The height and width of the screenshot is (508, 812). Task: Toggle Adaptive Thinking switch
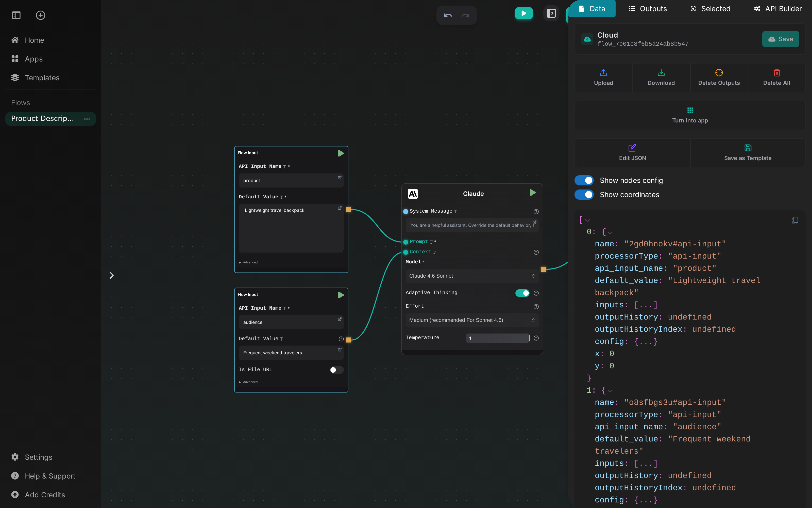(x=522, y=293)
